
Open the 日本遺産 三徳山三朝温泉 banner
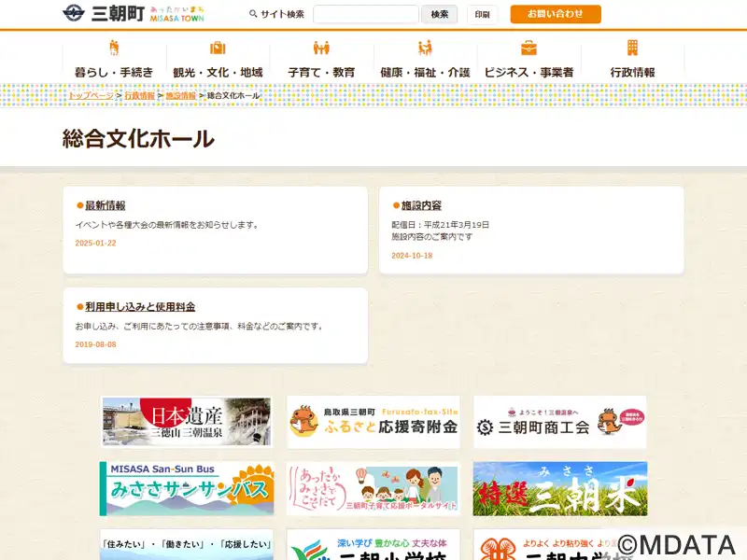click(187, 422)
